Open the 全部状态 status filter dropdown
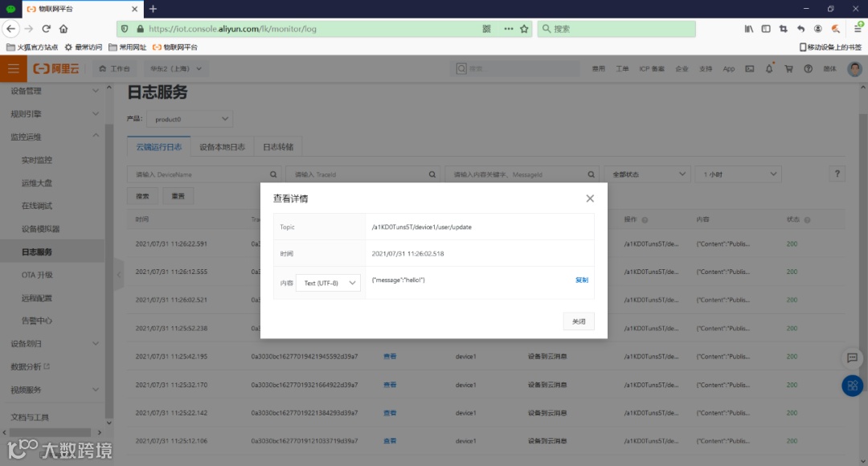The width and height of the screenshot is (868, 466). click(648, 174)
